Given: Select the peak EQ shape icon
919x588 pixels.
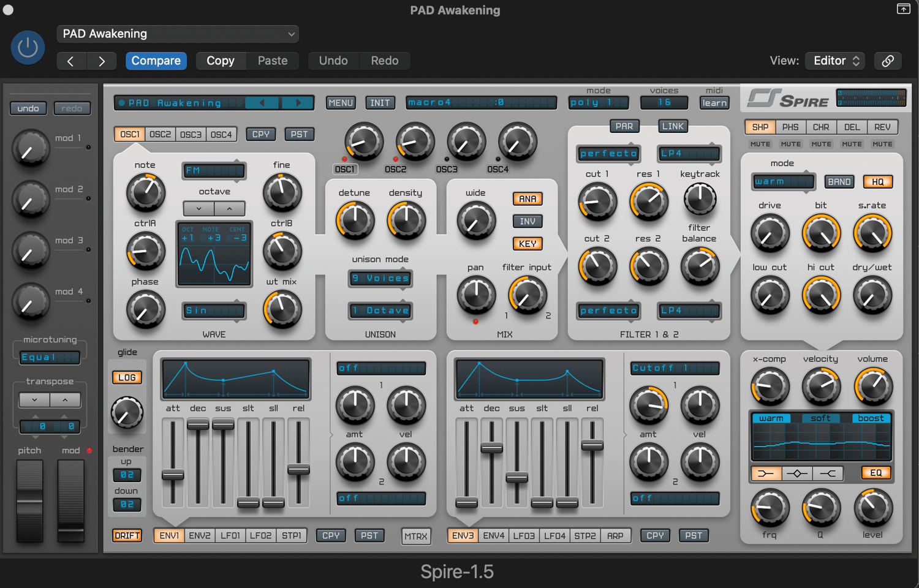Looking at the screenshot, I should tap(797, 473).
